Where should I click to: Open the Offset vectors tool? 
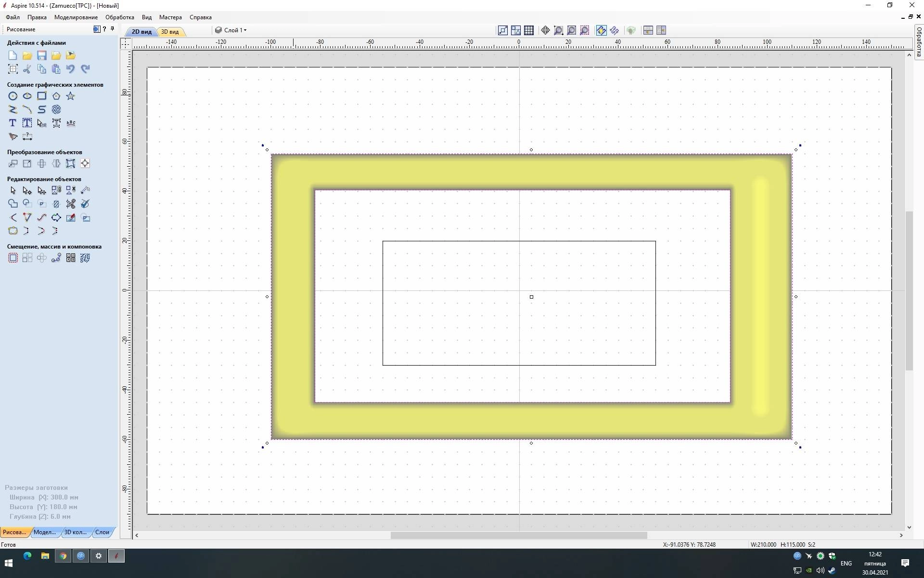click(x=13, y=258)
